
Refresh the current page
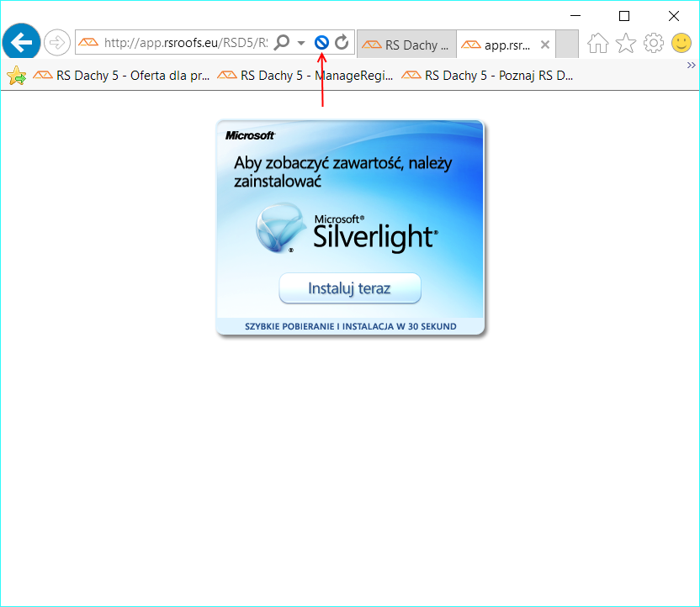(342, 42)
